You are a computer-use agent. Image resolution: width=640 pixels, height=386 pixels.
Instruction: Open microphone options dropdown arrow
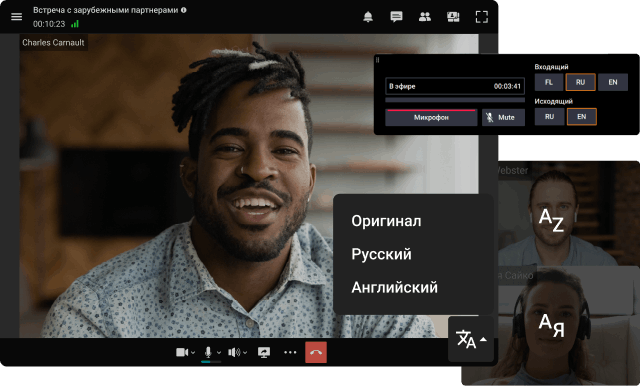pos(219,353)
